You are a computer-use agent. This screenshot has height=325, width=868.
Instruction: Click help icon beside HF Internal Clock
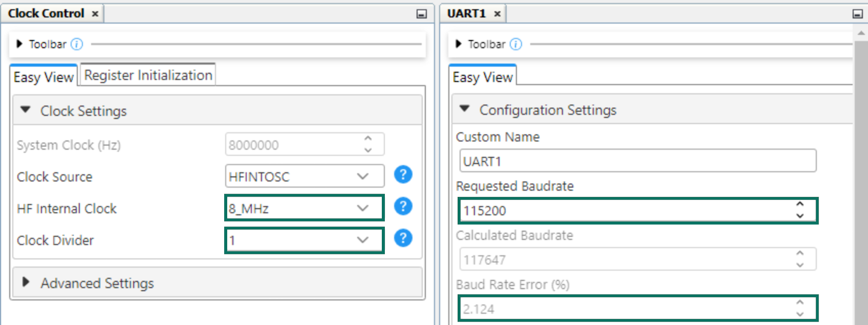(403, 206)
